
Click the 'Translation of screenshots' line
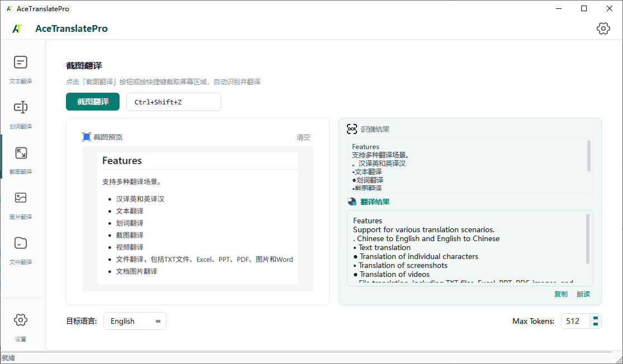click(x=403, y=266)
